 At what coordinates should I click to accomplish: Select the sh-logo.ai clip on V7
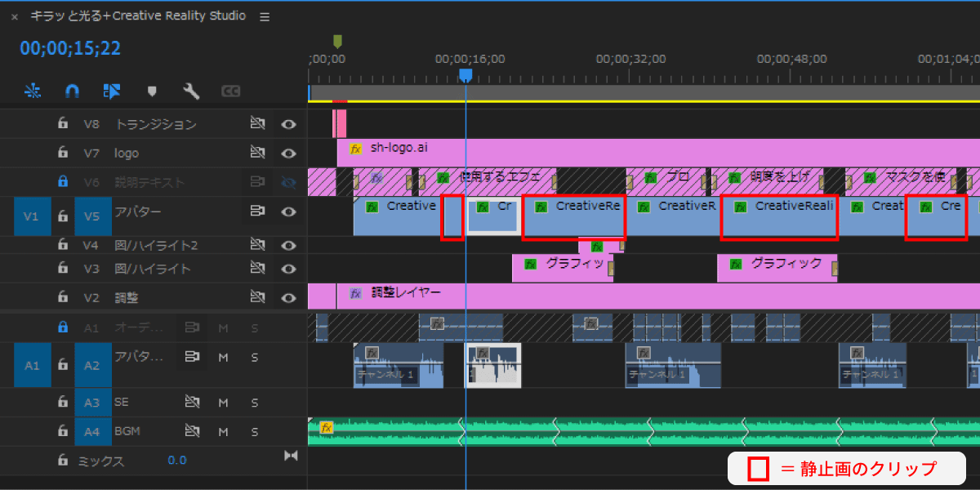click(658, 153)
